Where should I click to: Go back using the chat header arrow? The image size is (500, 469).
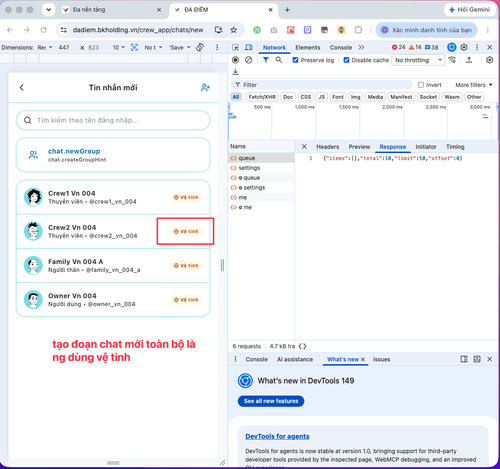22,88
